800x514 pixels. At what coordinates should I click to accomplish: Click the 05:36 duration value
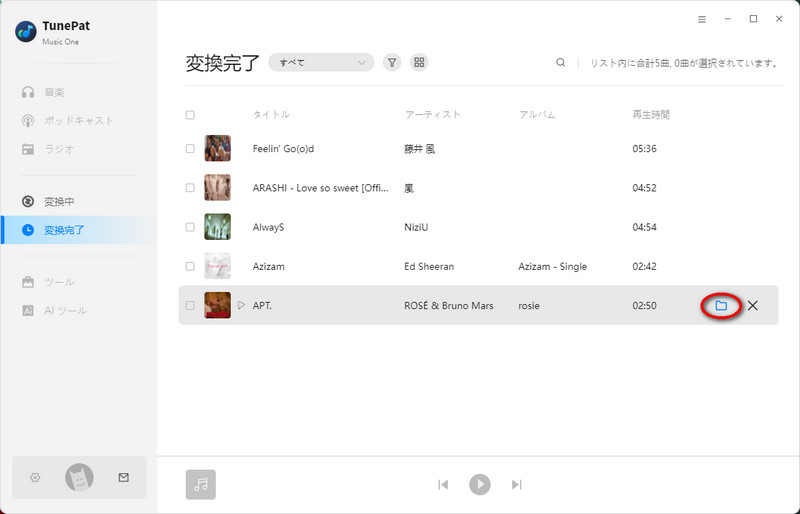point(644,149)
